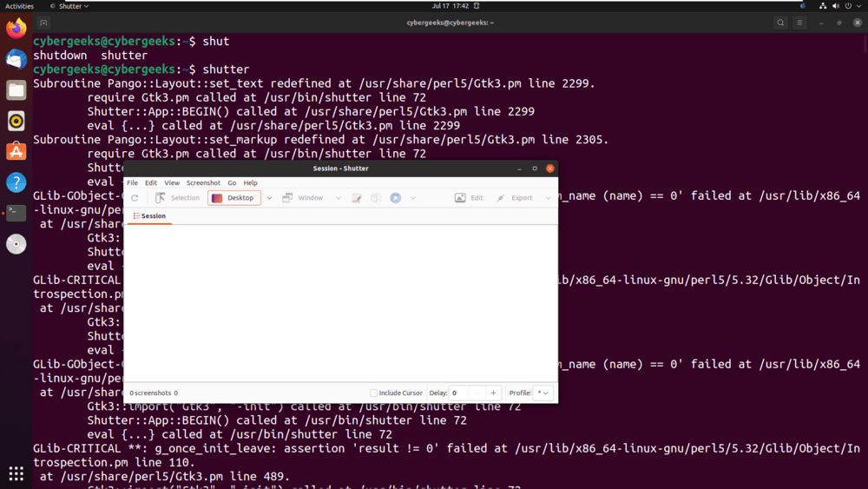Open the Screenshot menu in Shutter
Screen dimensions: 868x489
tap(203, 182)
